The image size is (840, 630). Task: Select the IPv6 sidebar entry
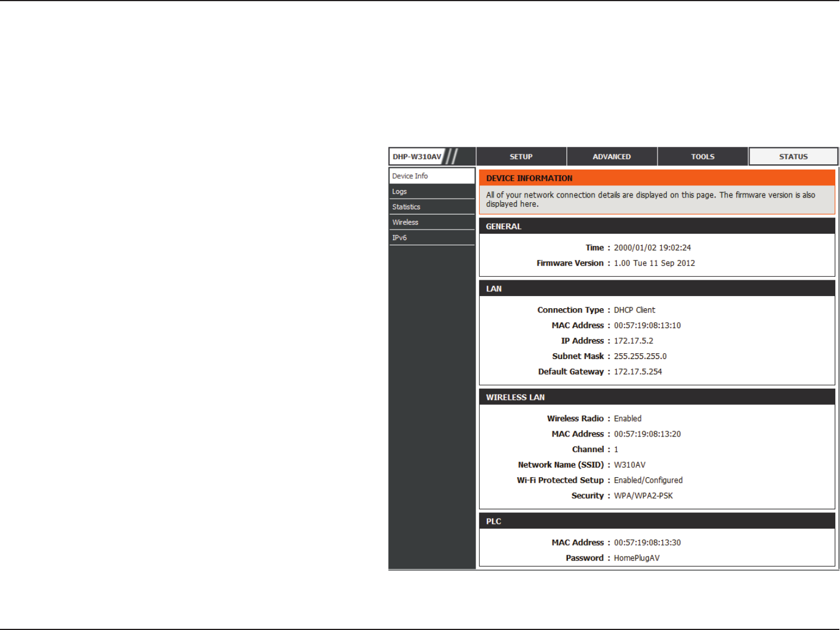click(x=432, y=238)
